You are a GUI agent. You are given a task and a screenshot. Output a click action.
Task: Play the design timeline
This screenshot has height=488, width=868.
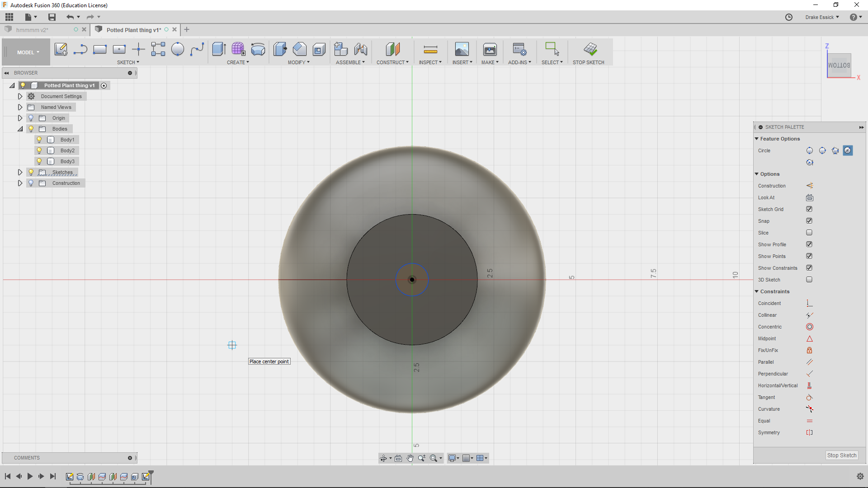coord(30,476)
